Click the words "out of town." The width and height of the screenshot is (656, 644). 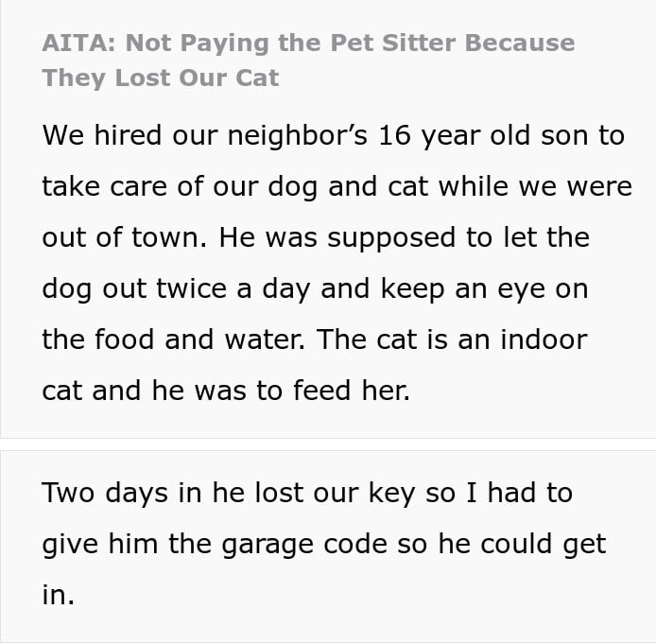click(x=124, y=237)
